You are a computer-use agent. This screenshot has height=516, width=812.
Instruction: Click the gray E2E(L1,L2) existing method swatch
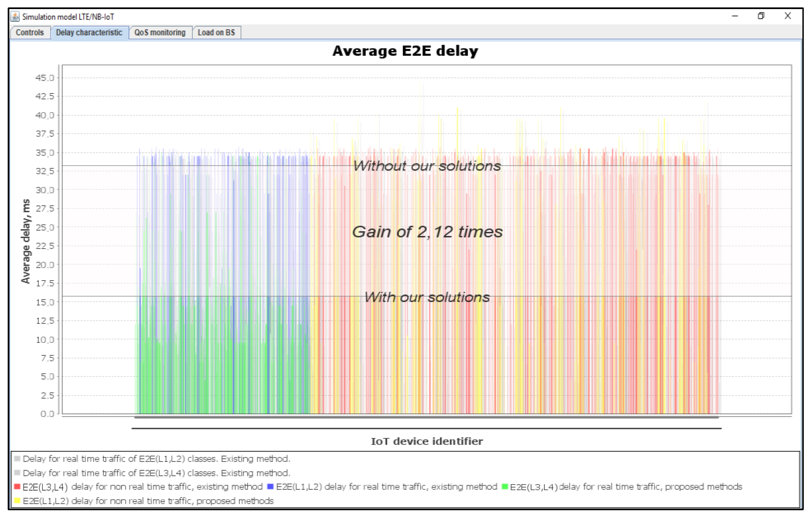click(17, 459)
